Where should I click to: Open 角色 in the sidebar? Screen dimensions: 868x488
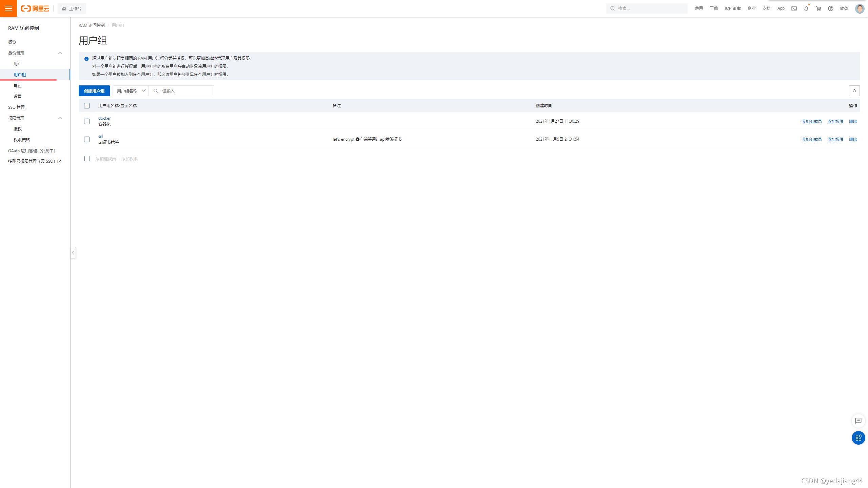(x=18, y=85)
